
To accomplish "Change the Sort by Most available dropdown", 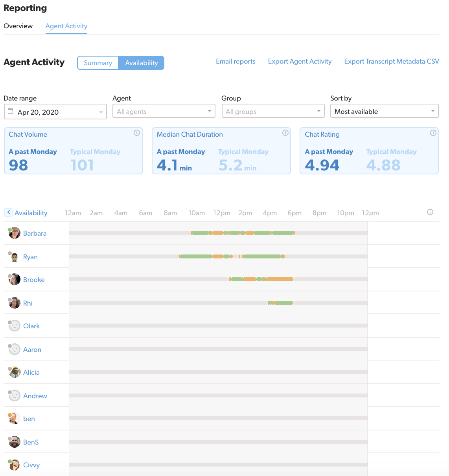I will coord(384,111).
